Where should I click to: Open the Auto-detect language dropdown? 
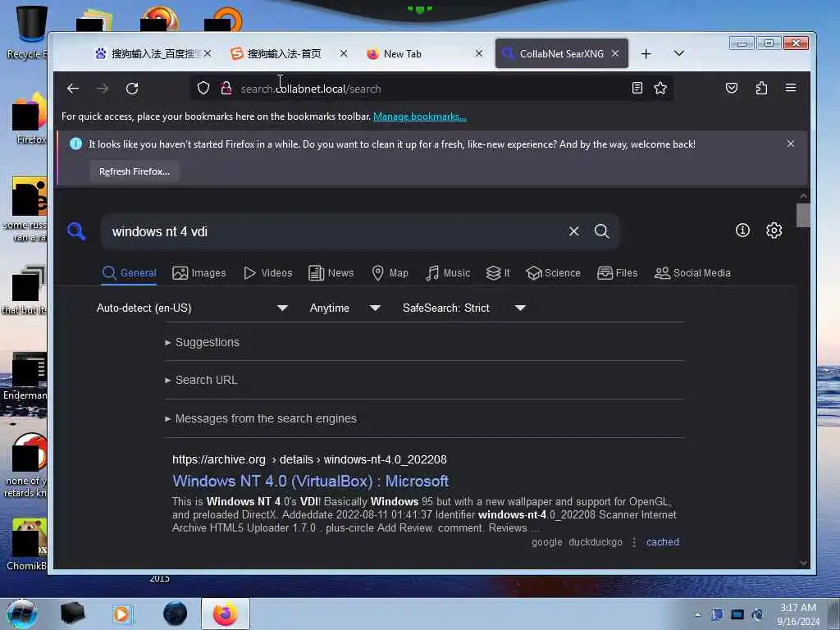192,308
